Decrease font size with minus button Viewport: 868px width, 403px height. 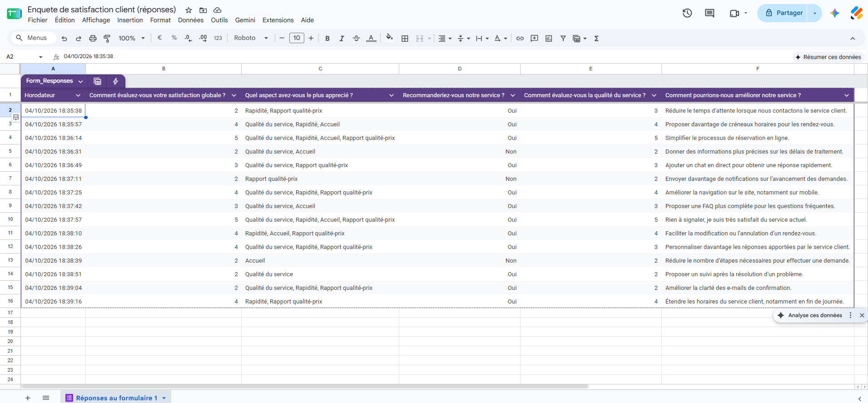(282, 38)
